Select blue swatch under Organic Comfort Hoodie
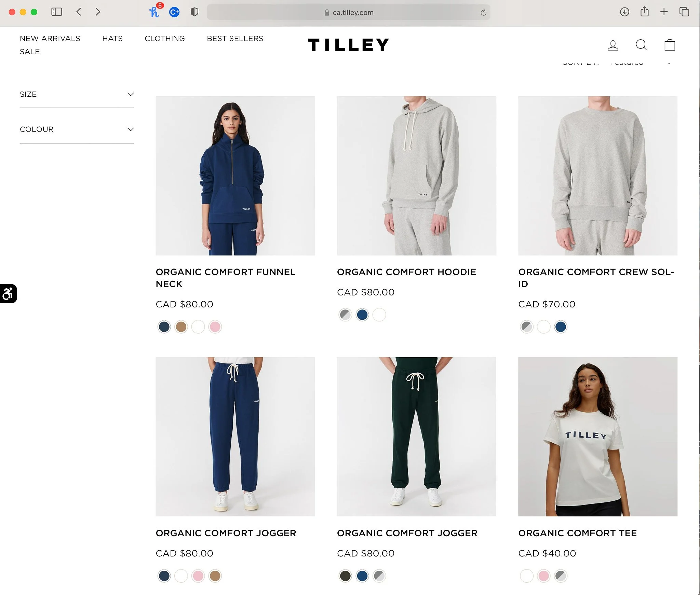The height and width of the screenshot is (595, 700). click(362, 315)
